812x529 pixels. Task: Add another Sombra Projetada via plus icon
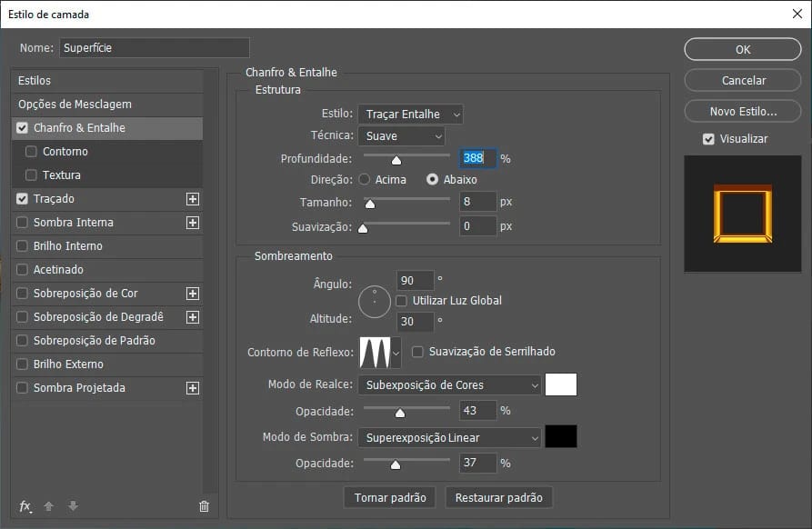point(194,387)
